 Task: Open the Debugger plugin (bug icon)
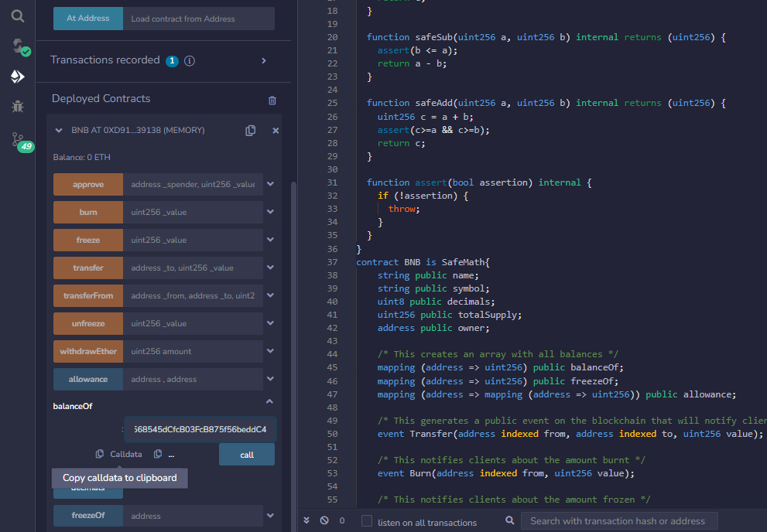click(x=18, y=106)
